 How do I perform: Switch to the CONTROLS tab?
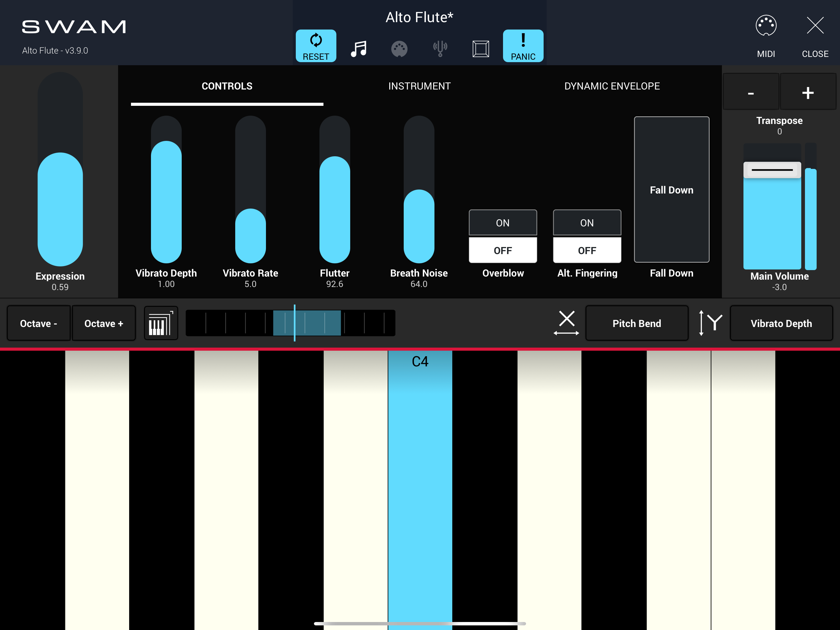pyautogui.click(x=227, y=86)
